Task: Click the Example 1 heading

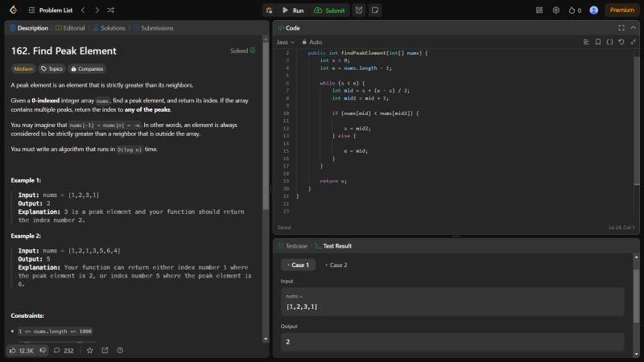Action: coord(26,180)
